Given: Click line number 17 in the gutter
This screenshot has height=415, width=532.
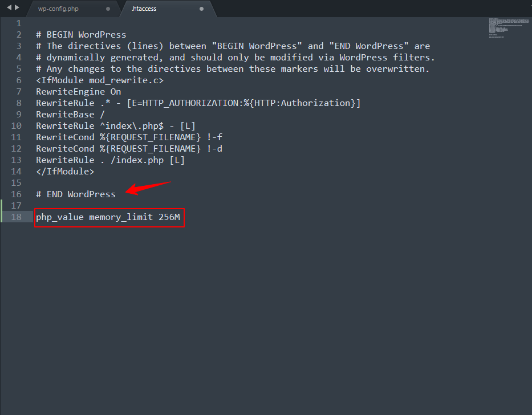Looking at the screenshot, I should click(17, 206).
